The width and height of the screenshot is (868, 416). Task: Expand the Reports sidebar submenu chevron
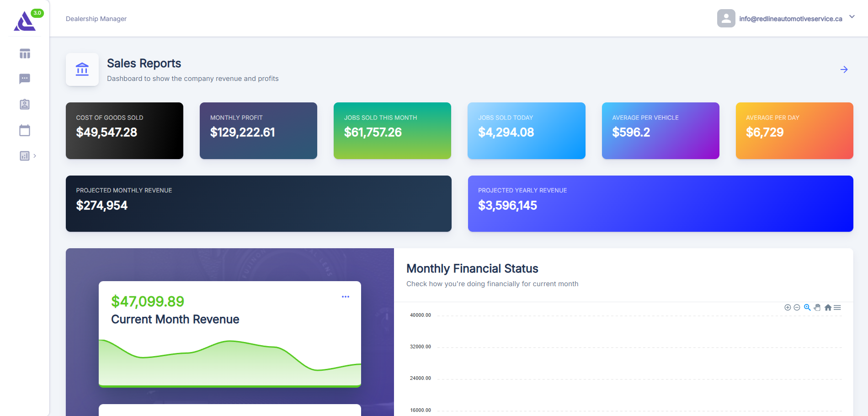coord(35,155)
